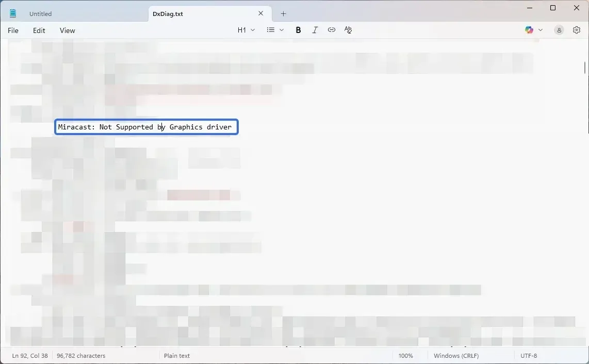This screenshot has width=589, height=364.
Task: Click the 96,782 characters count
Action: pyautogui.click(x=81, y=356)
